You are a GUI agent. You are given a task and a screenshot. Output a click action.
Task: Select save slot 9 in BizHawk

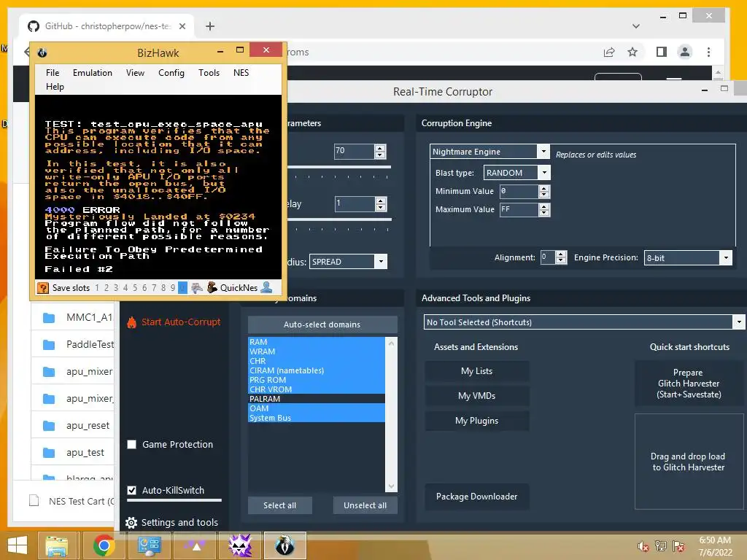pos(172,287)
